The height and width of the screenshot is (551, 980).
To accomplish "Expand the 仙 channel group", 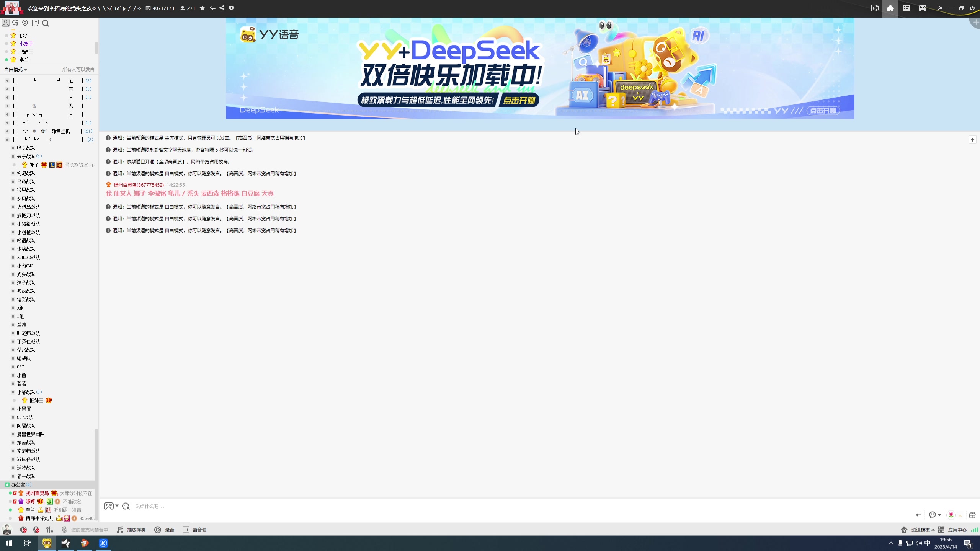I will (x=7, y=81).
